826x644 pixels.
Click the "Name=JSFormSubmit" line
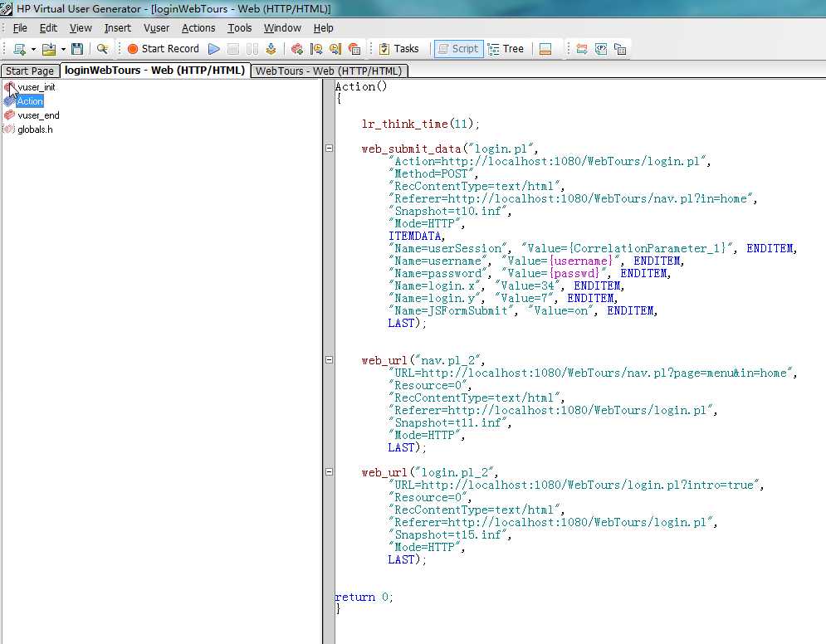pyautogui.click(x=522, y=310)
